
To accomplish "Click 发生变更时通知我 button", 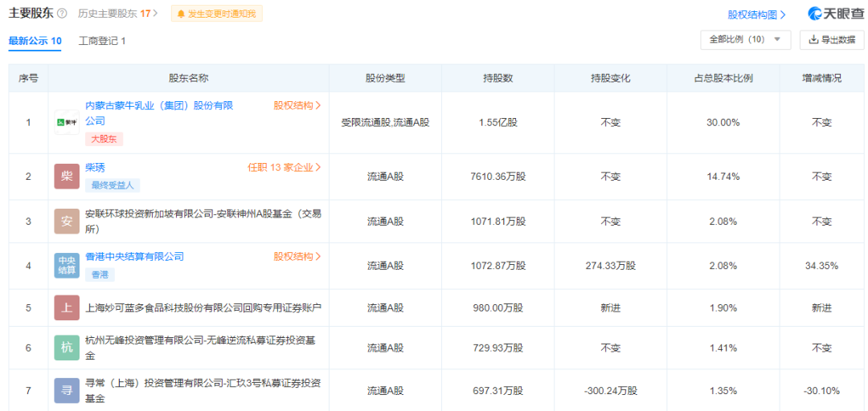I will [x=216, y=14].
